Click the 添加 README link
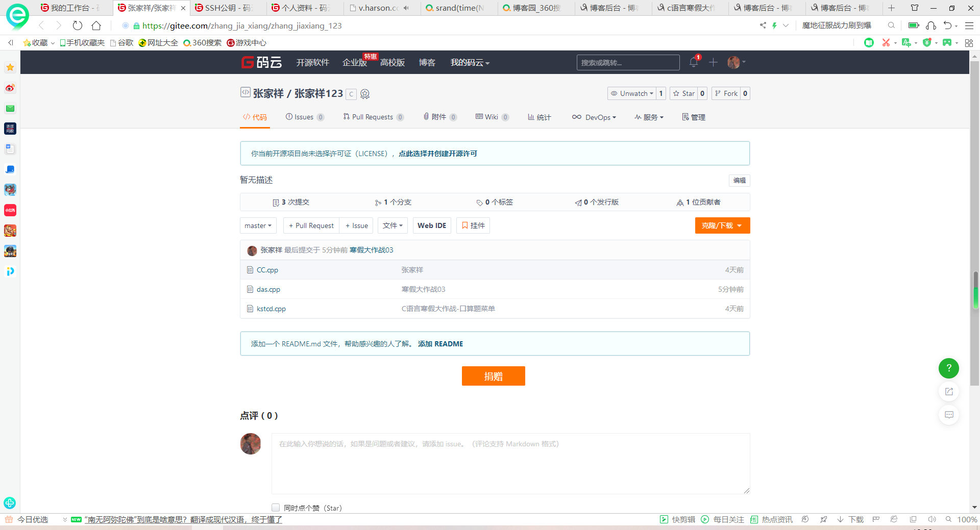Screen dimensions: 980x530 pyautogui.click(x=440, y=344)
